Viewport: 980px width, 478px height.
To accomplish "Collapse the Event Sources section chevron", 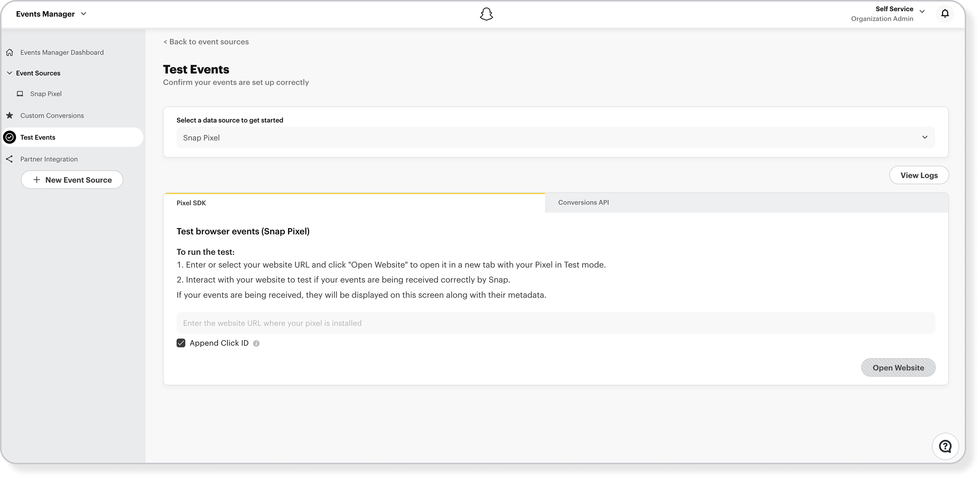I will coord(10,73).
